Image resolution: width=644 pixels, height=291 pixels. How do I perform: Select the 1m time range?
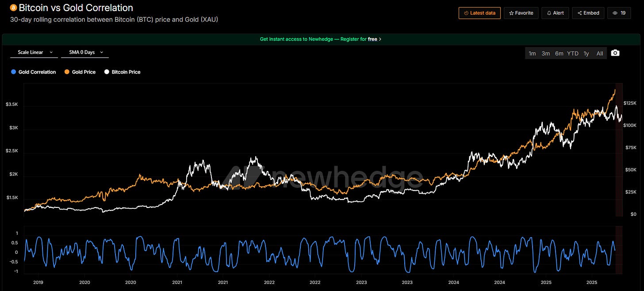point(532,54)
